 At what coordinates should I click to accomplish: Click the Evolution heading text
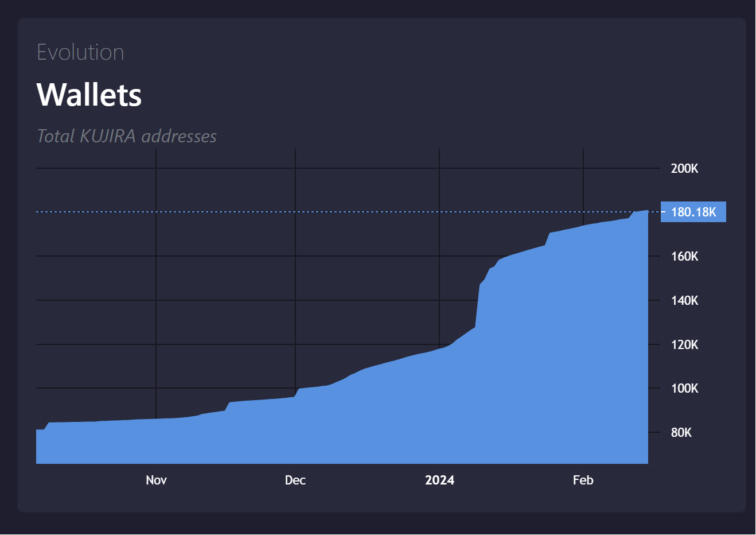[x=80, y=52]
